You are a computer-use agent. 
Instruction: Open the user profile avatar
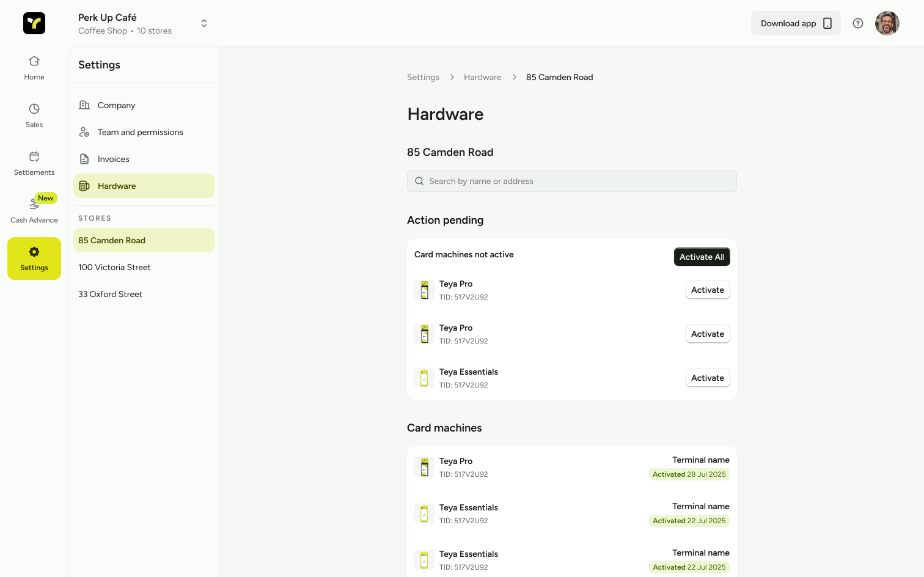887,23
